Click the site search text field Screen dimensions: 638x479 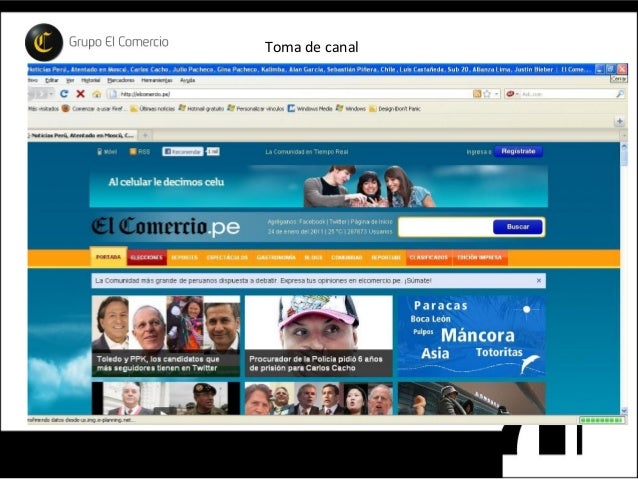(x=446, y=227)
